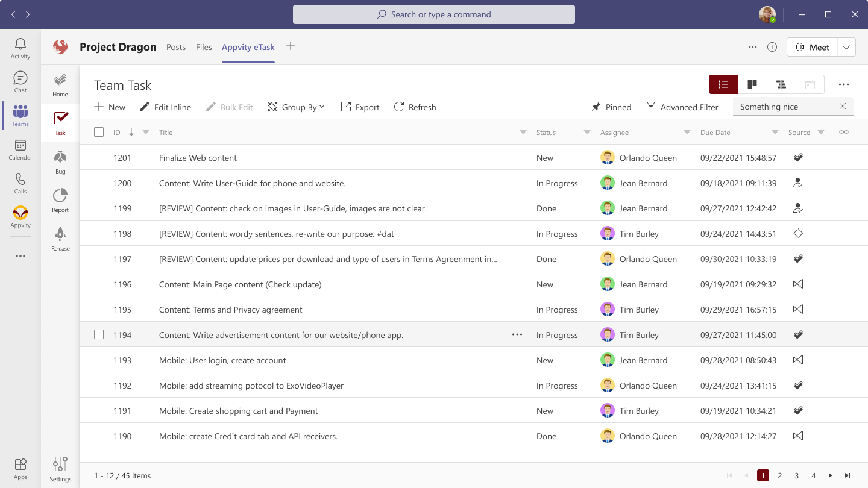Open the Bug section in Appvity eTask

tap(60, 161)
